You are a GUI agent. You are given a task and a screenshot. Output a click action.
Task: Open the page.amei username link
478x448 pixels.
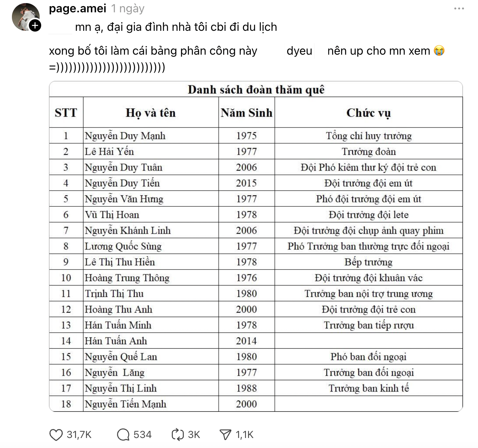(x=77, y=8)
